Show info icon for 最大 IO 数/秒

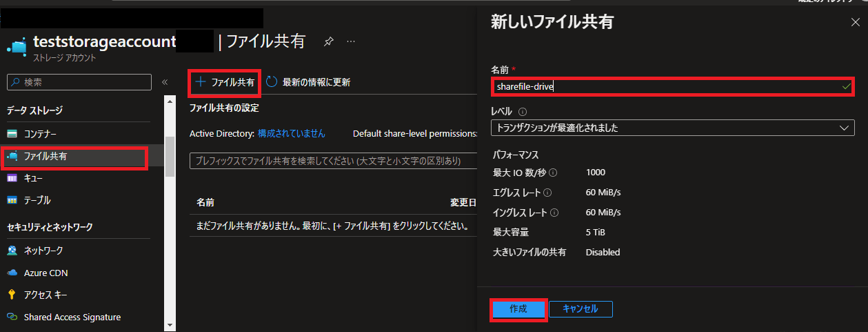tap(553, 173)
